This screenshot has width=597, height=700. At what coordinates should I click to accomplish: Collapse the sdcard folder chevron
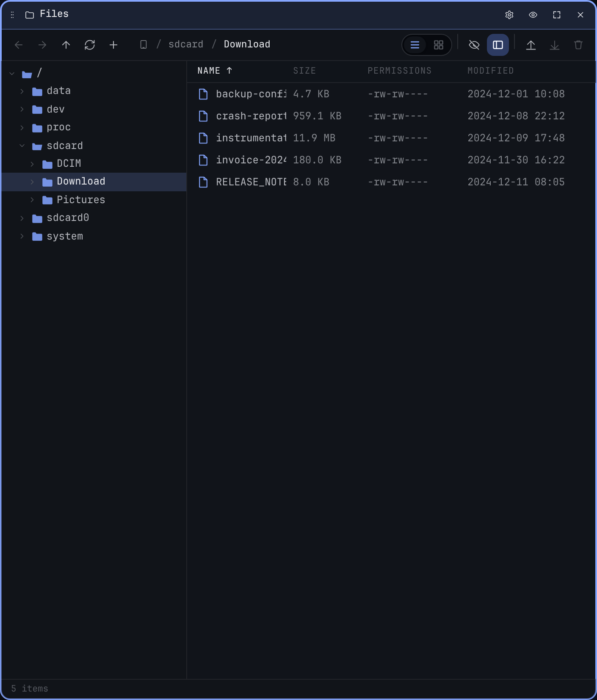click(22, 146)
